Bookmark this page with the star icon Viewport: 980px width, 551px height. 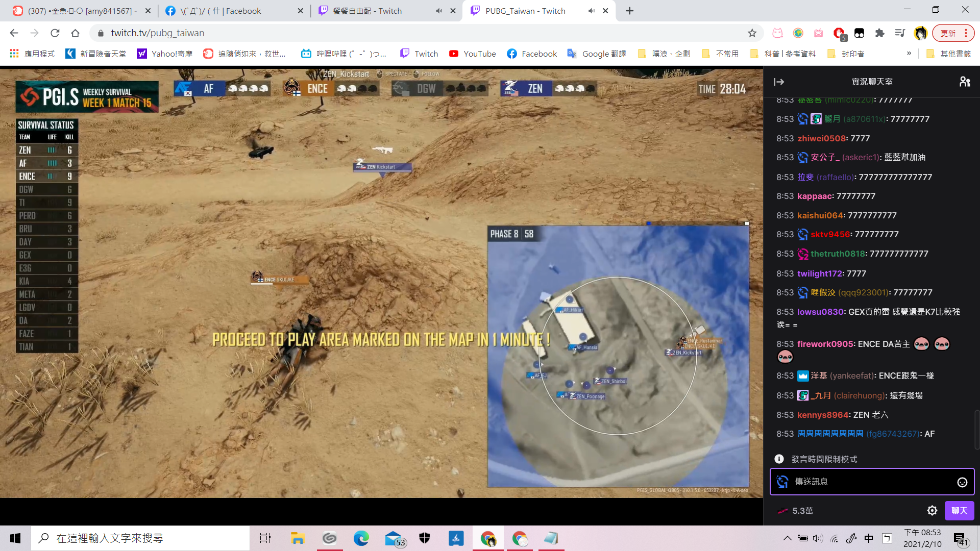coord(752,33)
